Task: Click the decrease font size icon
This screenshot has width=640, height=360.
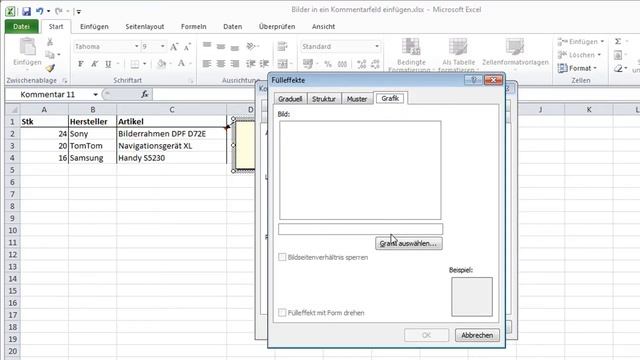Action: (187, 47)
